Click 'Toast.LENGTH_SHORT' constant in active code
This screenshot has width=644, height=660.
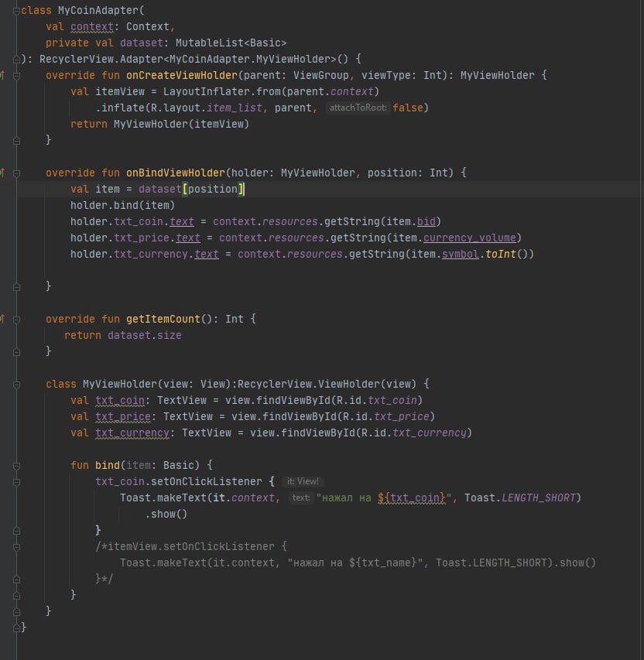pos(519,498)
